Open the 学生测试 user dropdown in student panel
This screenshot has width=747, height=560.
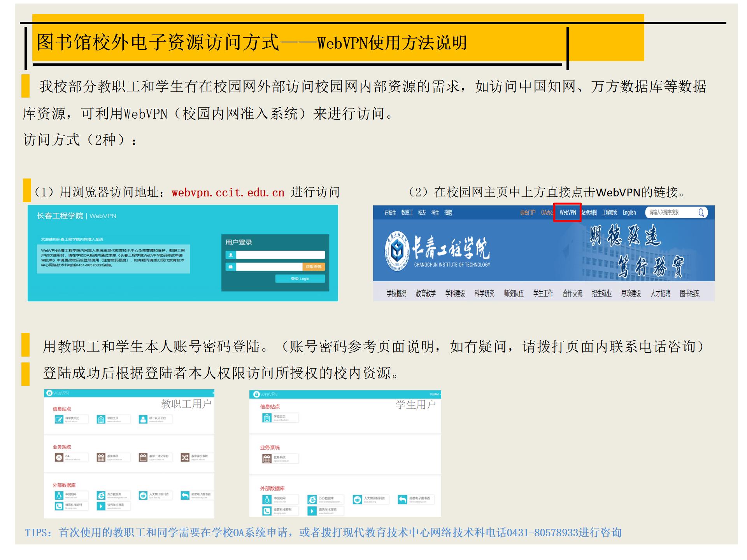click(x=435, y=394)
